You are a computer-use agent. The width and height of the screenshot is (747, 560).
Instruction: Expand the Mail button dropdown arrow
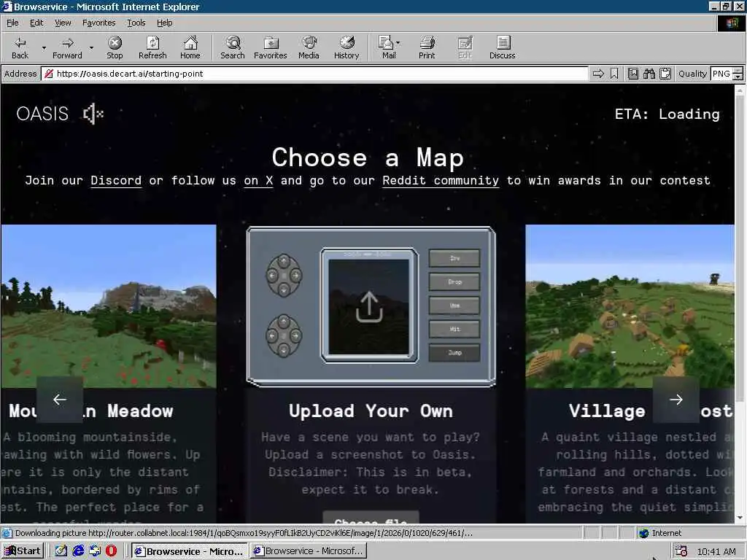tap(398, 43)
